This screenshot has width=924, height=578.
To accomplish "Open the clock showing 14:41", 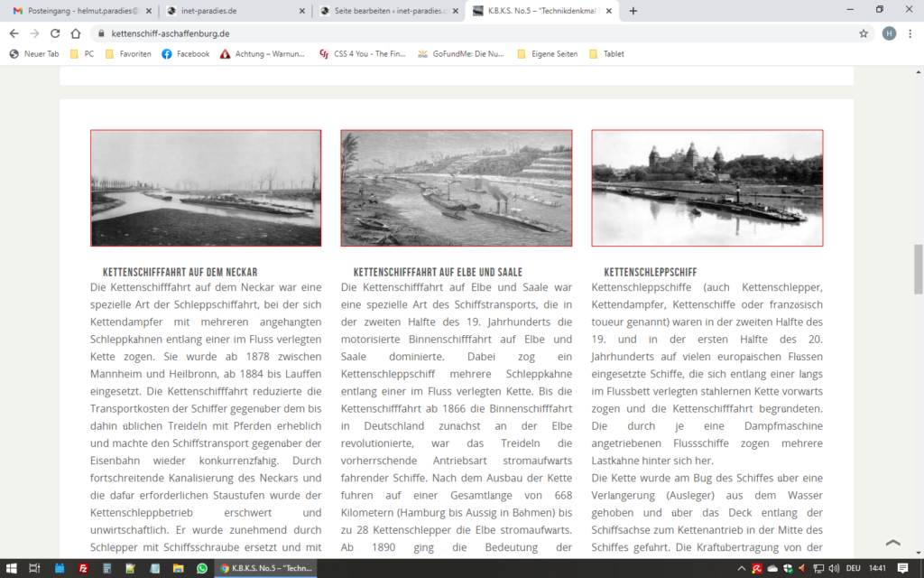I will coord(877,569).
